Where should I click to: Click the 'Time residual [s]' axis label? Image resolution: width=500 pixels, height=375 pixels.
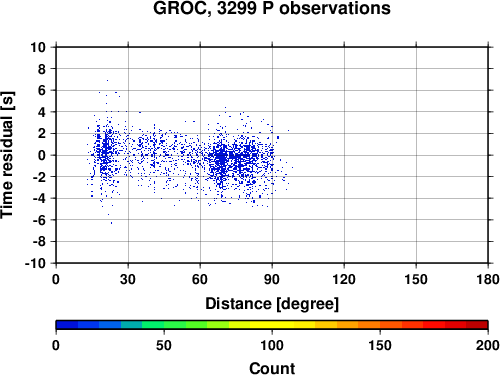(7, 155)
